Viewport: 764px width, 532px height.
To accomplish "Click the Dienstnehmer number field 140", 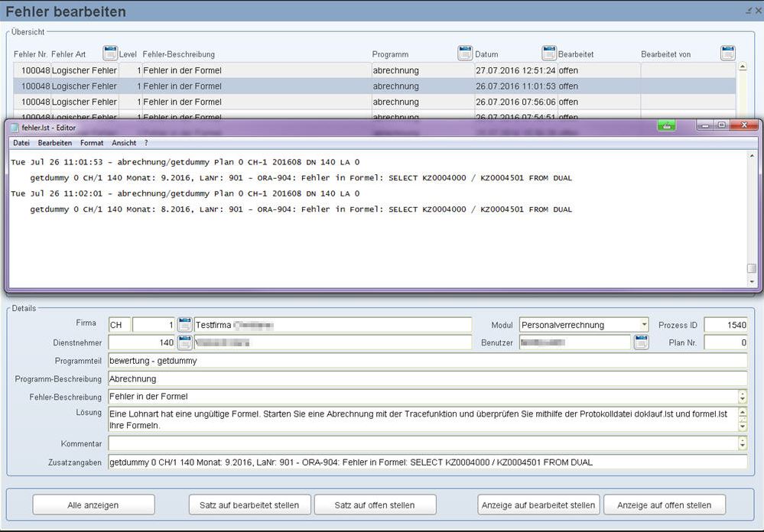I will point(141,342).
